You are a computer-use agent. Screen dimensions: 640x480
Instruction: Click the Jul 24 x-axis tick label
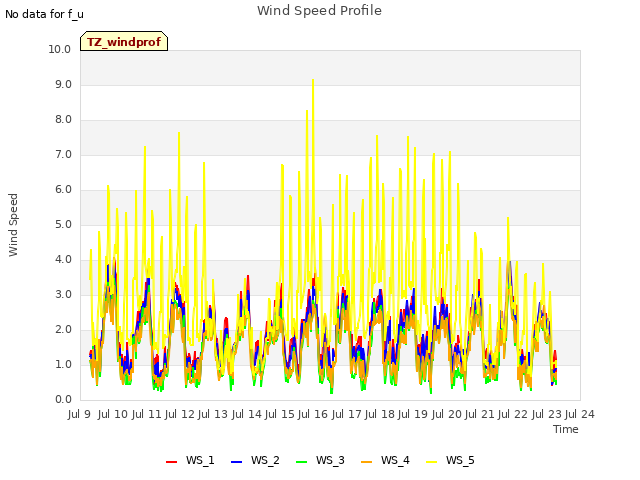point(580,414)
